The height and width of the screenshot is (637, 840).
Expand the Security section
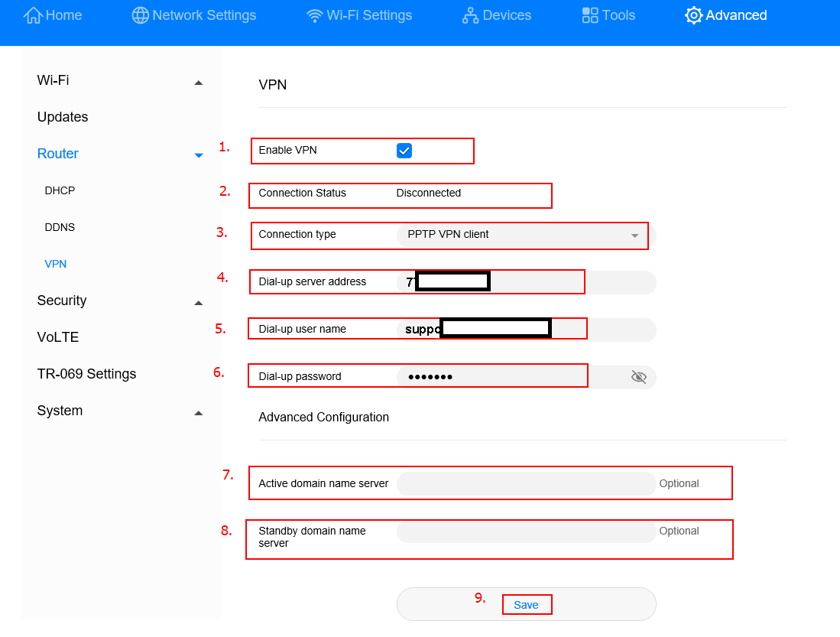tap(198, 302)
